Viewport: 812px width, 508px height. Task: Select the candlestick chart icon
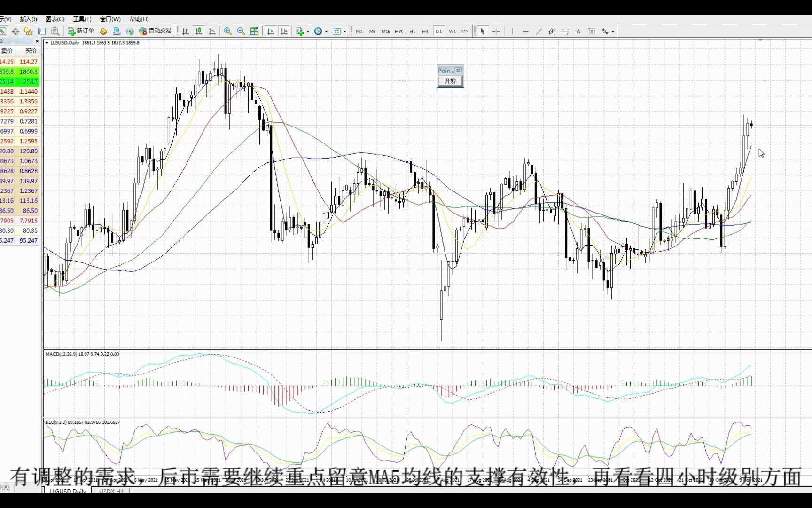point(199,31)
